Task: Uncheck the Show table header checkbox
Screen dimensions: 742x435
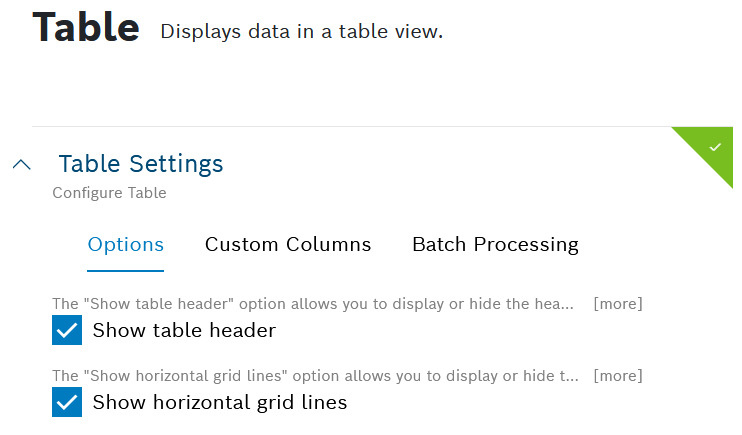Action: 67,330
